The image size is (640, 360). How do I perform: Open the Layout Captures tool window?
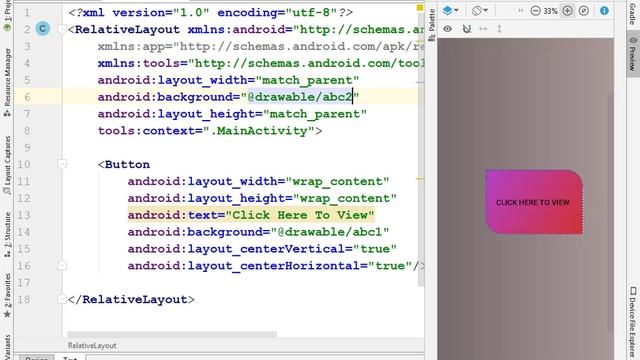tap(7, 165)
